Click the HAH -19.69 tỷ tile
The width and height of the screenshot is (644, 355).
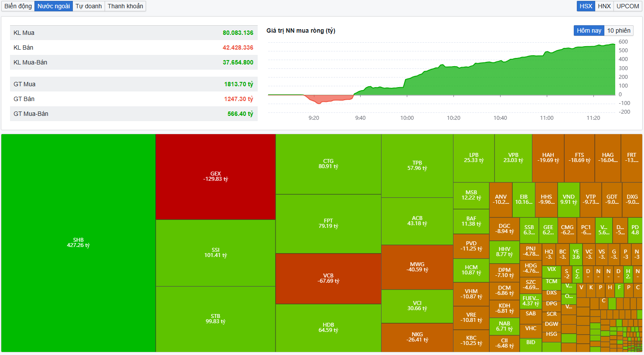click(548, 158)
